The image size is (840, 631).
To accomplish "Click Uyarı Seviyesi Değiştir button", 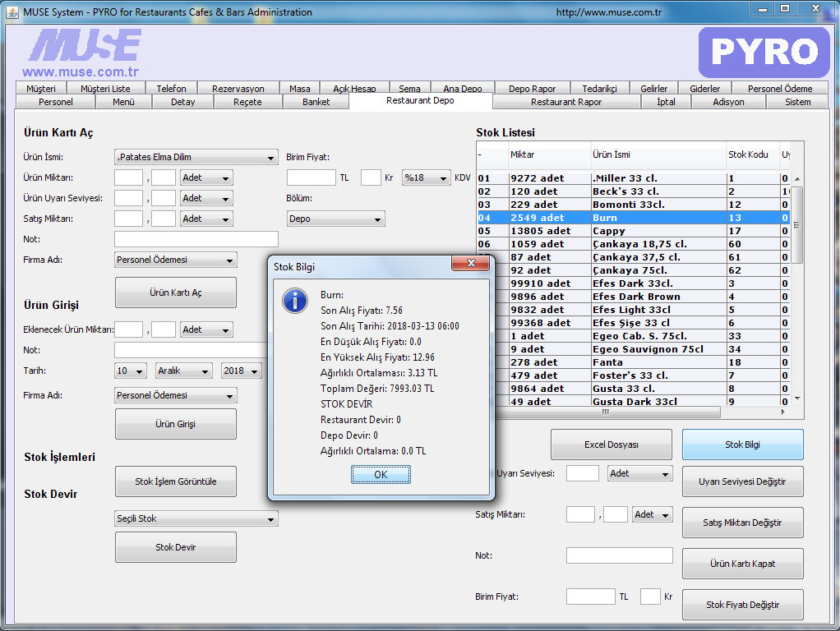I will [742, 481].
